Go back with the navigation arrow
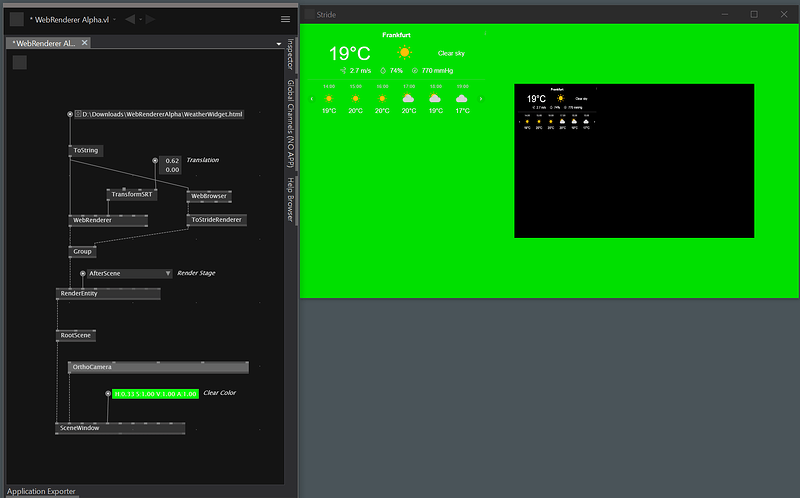800x498 pixels. 130,19
